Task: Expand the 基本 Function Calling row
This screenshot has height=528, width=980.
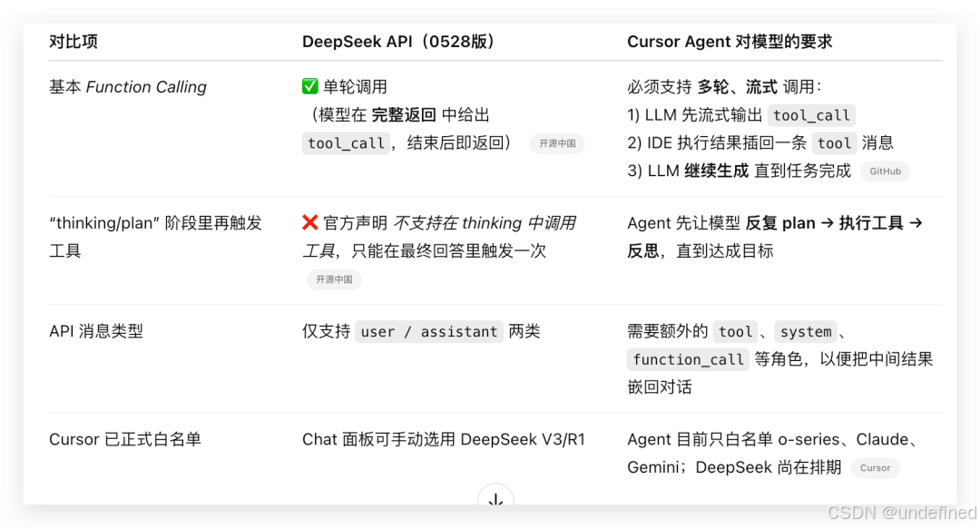Action: (x=127, y=87)
